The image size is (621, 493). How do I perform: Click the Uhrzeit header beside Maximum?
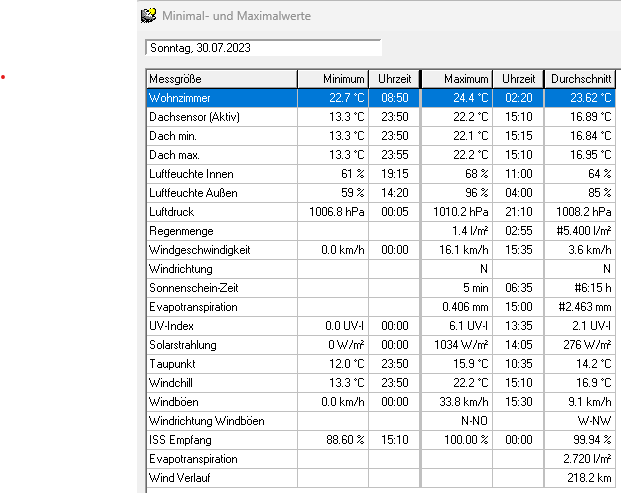coord(518,79)
